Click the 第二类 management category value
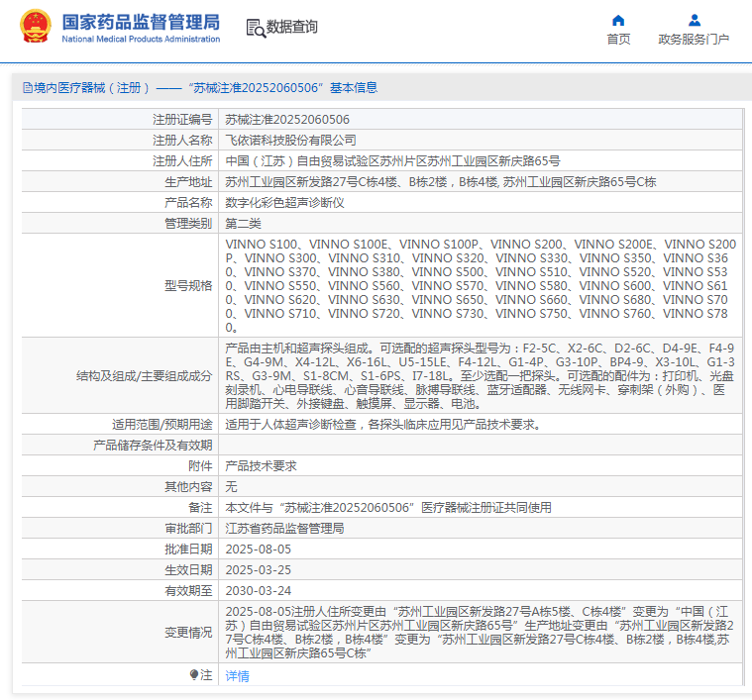The width and height of the screenshot is (752, 700). tap(244, 223)
